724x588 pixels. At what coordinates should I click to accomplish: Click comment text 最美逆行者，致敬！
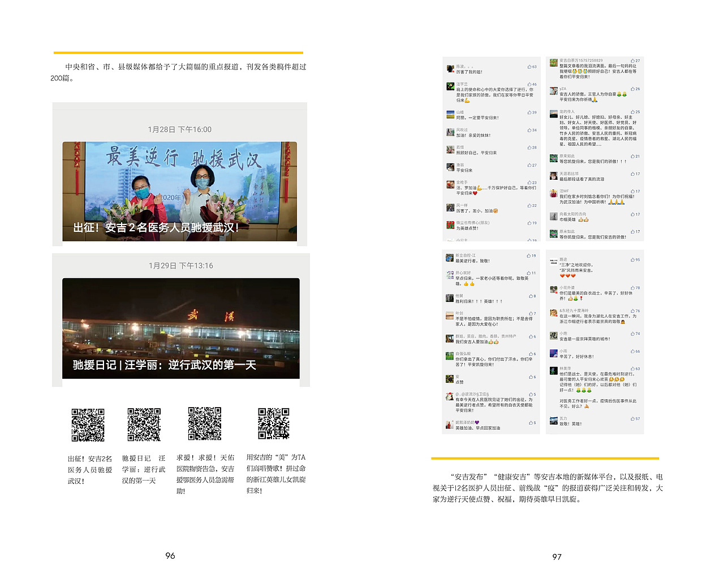pyautogui.click(x=473, y=261)
